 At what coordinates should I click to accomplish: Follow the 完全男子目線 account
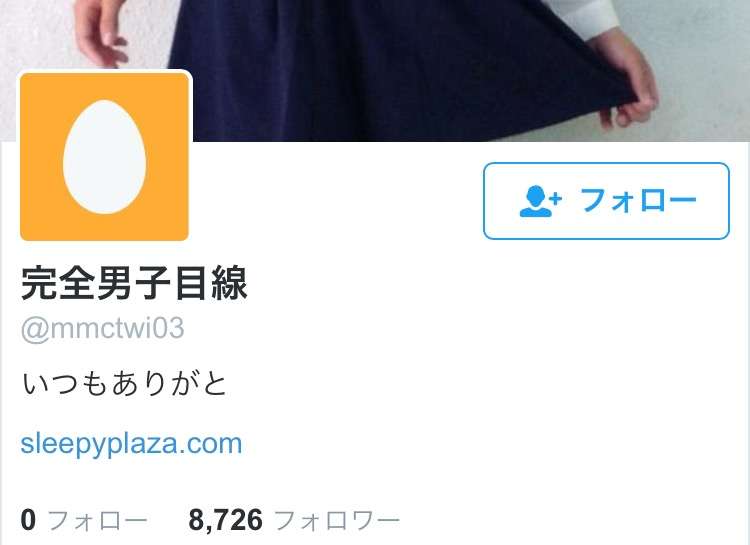coord(606,201)
